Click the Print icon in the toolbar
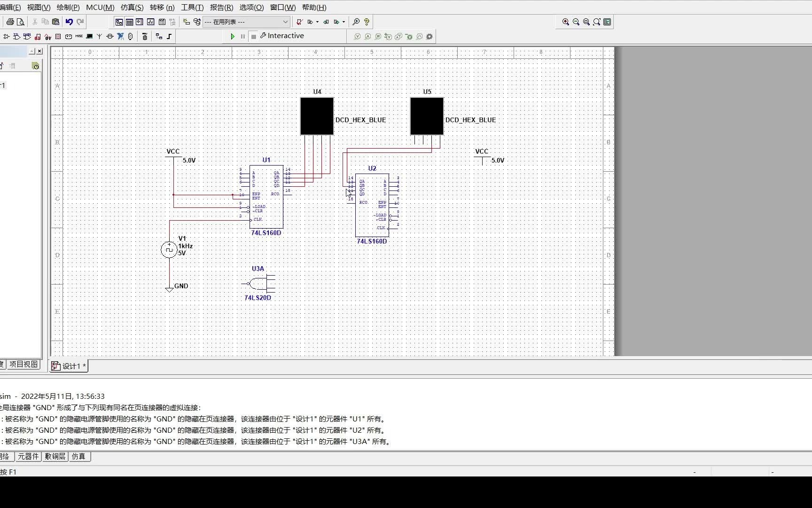812x508 pixels. click(x=10, y=22)
